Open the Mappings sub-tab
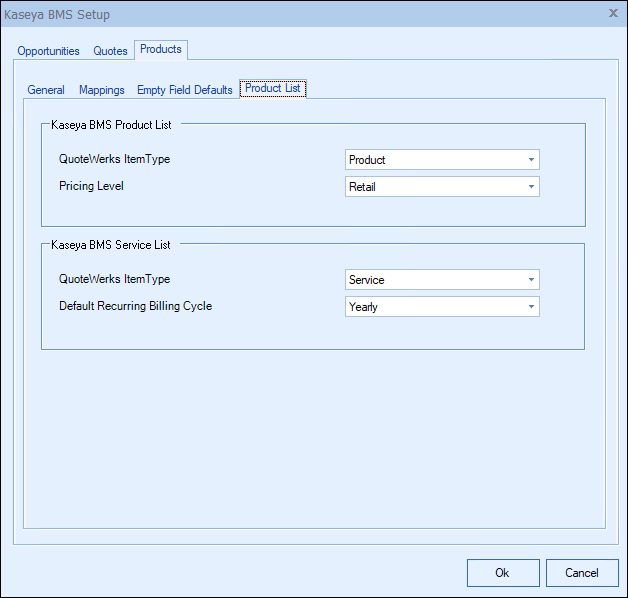 pyautogui.click(x=102, y=90)
